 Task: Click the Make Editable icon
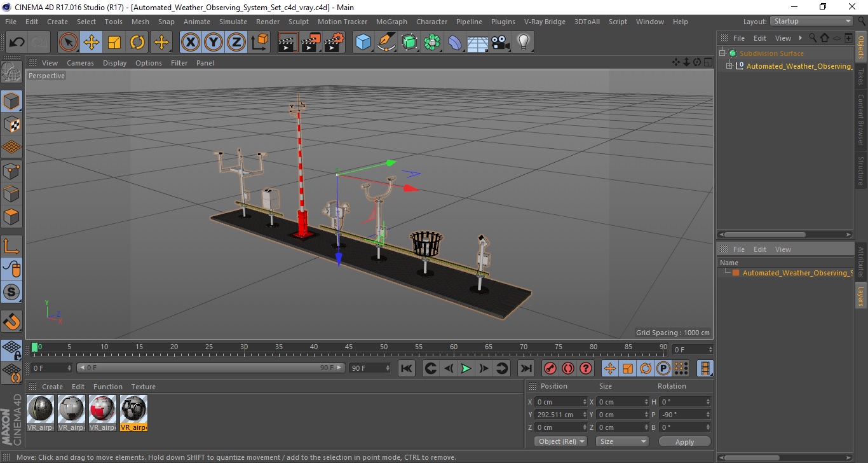[x=11, y=71]
